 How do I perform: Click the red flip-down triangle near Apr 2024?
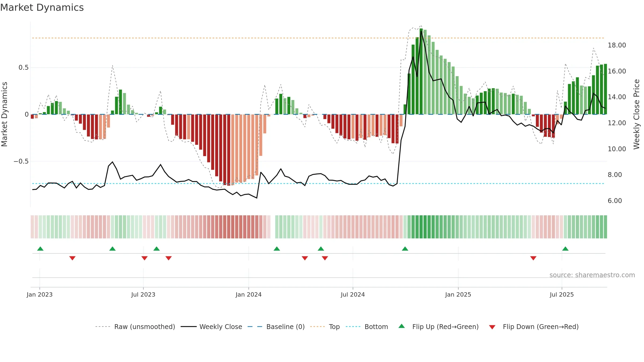click(x=305, y=258)
